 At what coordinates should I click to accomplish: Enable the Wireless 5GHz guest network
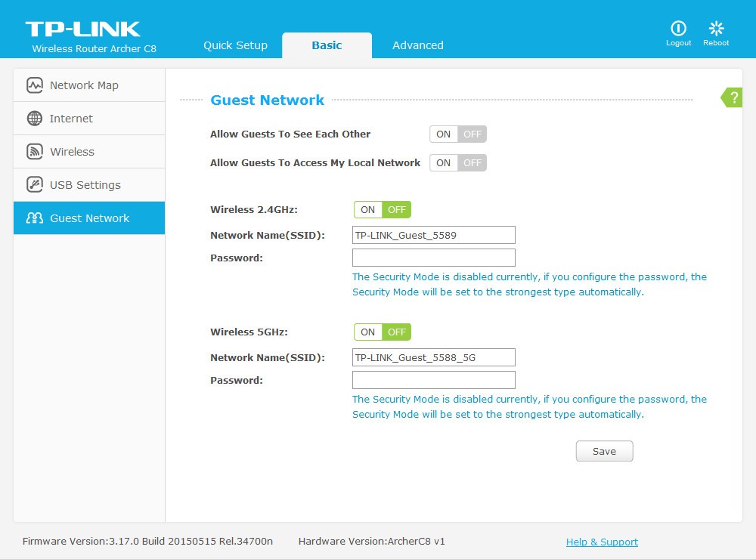368,332
